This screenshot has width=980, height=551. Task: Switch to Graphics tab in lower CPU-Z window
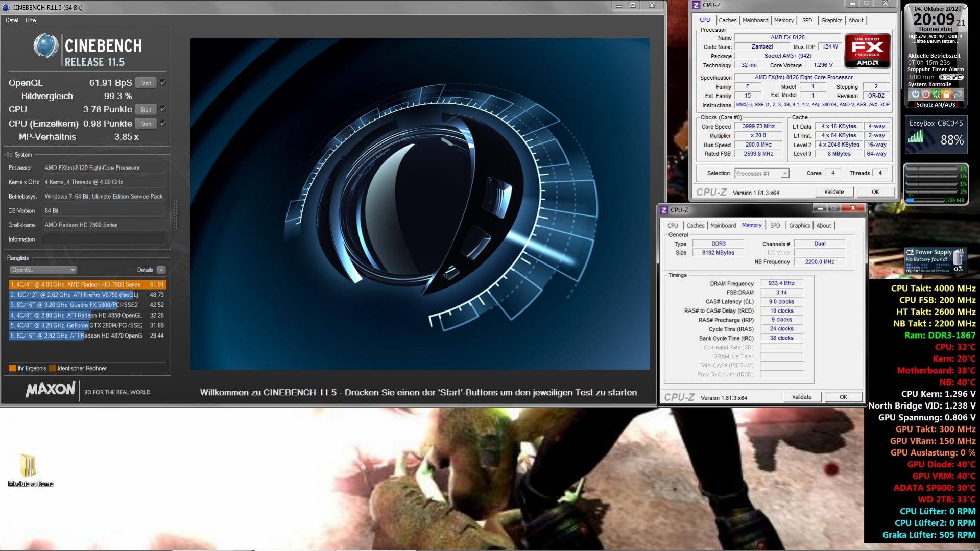(799, 226)
